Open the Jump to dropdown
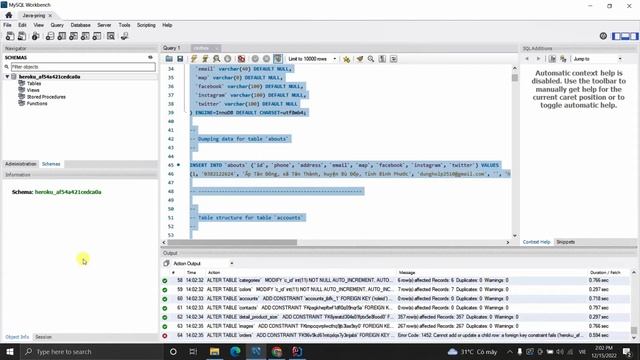The image size is (640, 360). click(597, 59)
